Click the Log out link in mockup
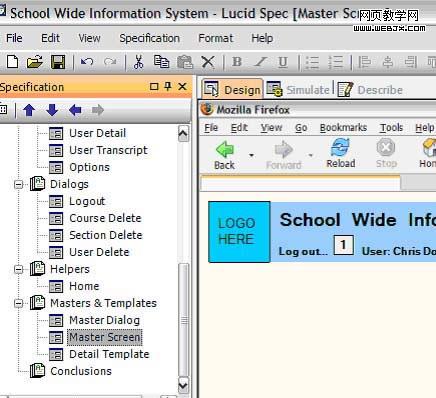Image resolution: width=436 pixels, height=398 pixels. click(x=303, y=251)
